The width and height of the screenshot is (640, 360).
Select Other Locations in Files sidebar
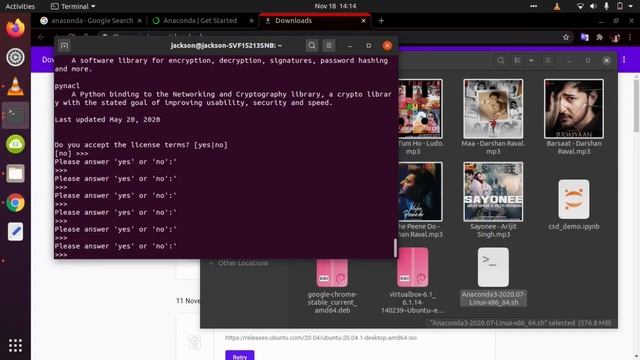click(243, 263)
